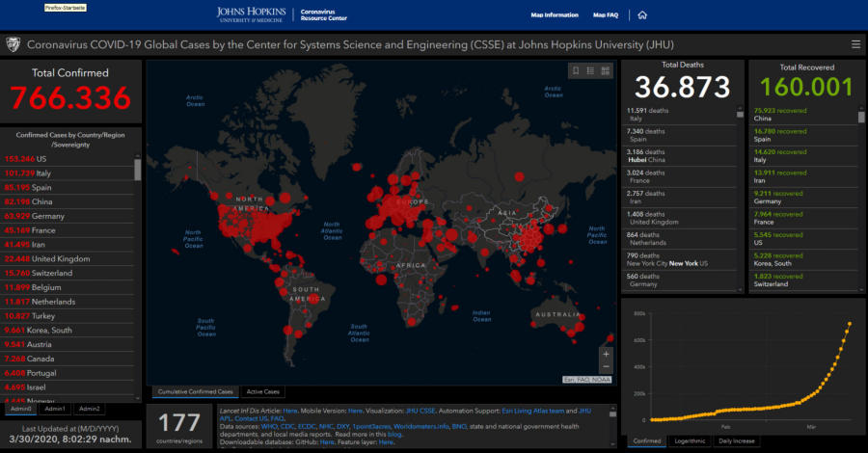This screenshot has width=868, height=453.
Task: Open the hamburger menu in dashboard header
Action: tap(855, 44)
